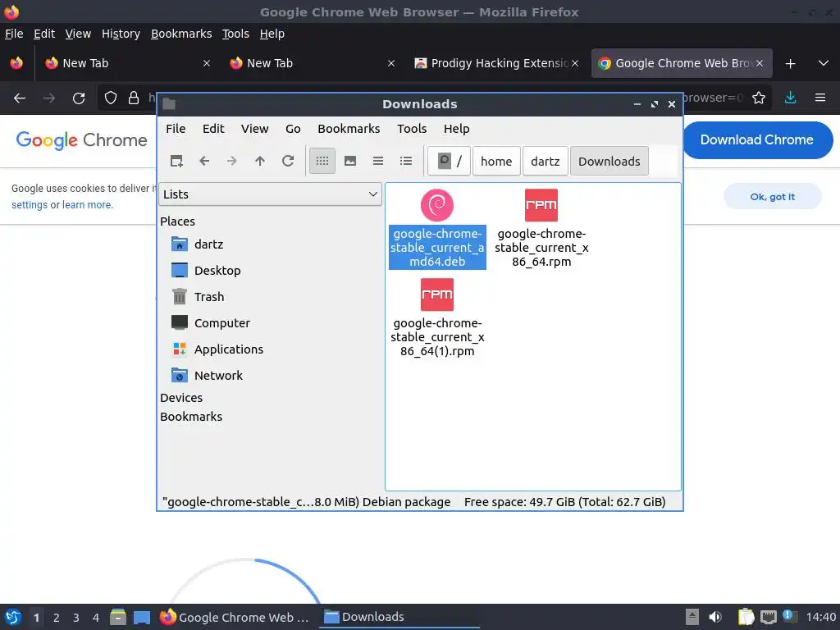Open Edit menu in Downloads window
This screenshot has height=630, width=840.
pos(213,129)
